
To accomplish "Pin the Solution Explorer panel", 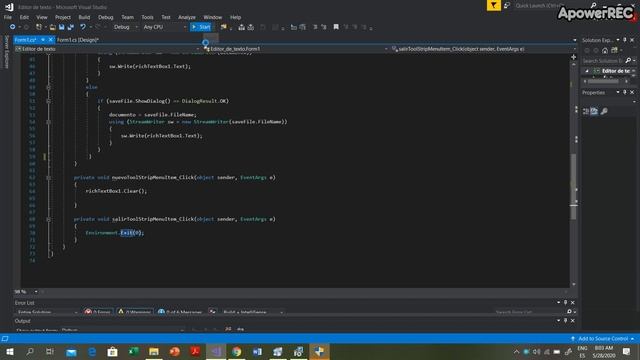I will (x=625, y=40).
